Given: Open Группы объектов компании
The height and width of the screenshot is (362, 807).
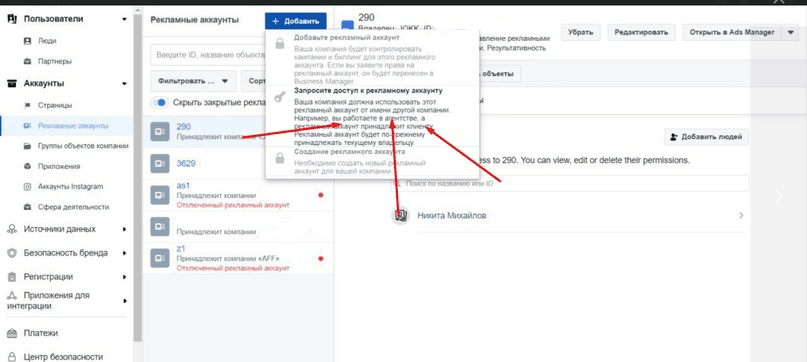Looking at the screenshot, I should click(83, 146).
